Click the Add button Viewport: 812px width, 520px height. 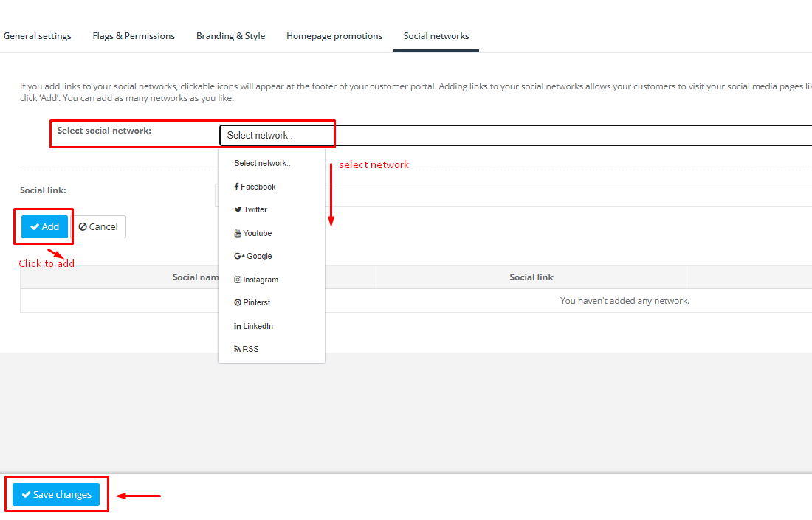[x=43, y=226]
